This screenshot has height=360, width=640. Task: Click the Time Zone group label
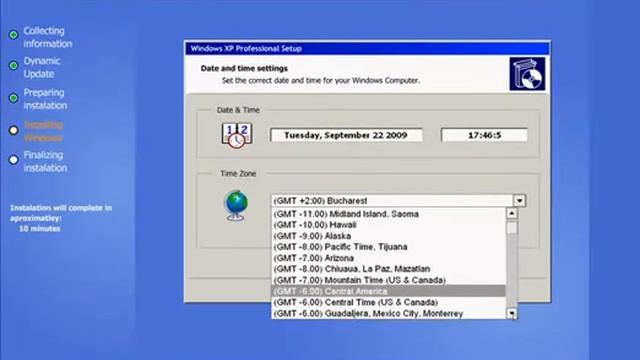tap(238, 173)
